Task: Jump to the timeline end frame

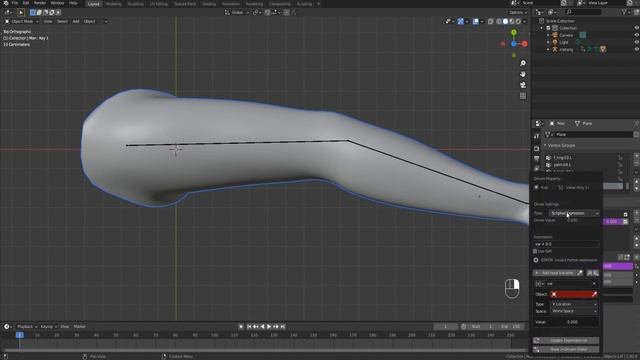Action: click(x=282, y=327)
